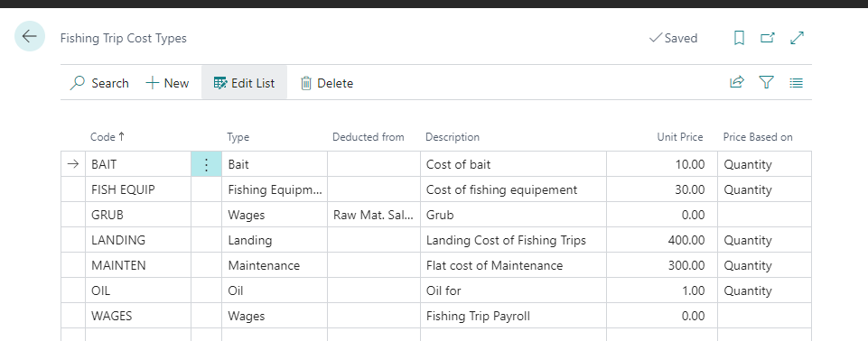Open row options for BAIT row
Image resolution: width=868 pixels, height=341 pixels.
pos(207,164)
